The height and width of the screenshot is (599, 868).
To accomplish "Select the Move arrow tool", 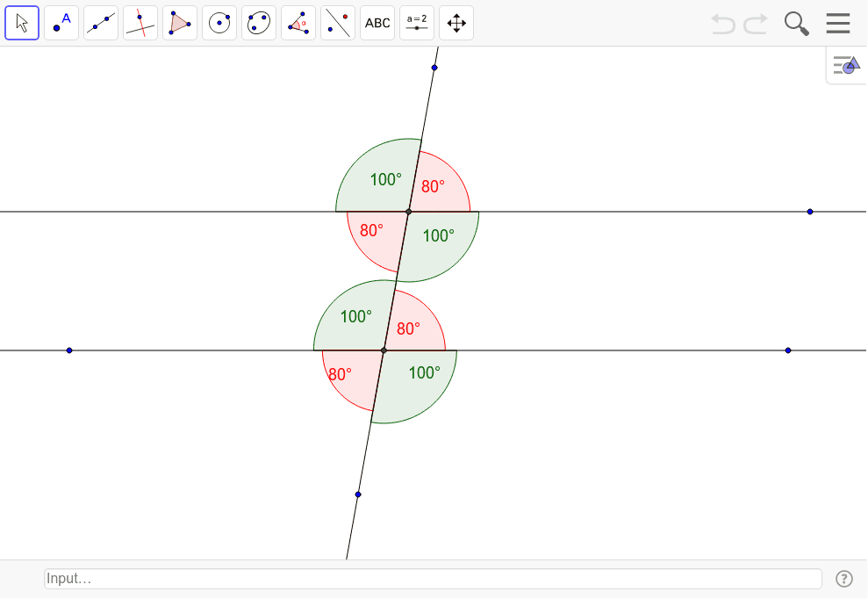I will pos(22,23).
